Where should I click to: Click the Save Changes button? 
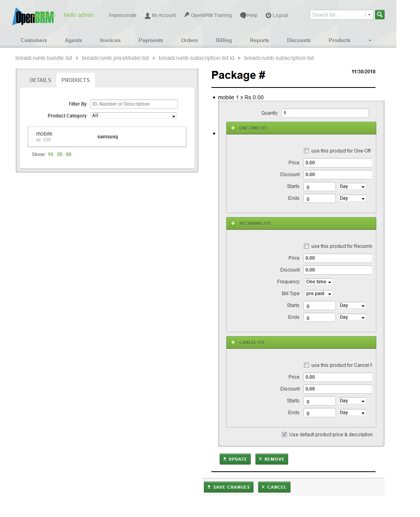click(x=229, y=487)
